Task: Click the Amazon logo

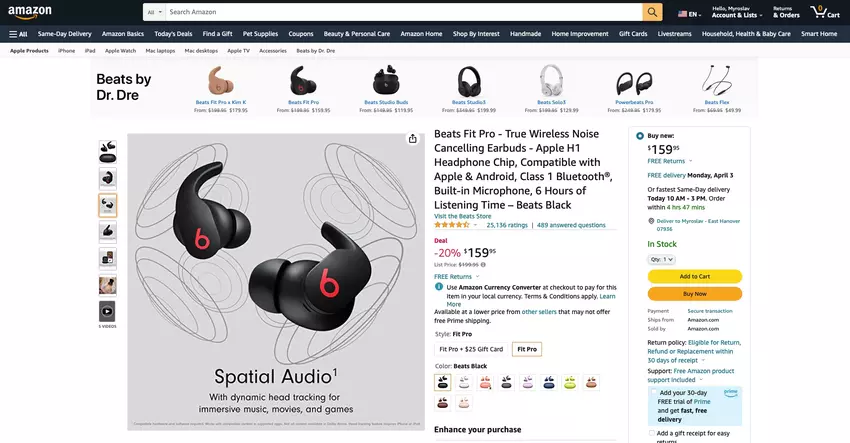Action: [x=30, y=12]
